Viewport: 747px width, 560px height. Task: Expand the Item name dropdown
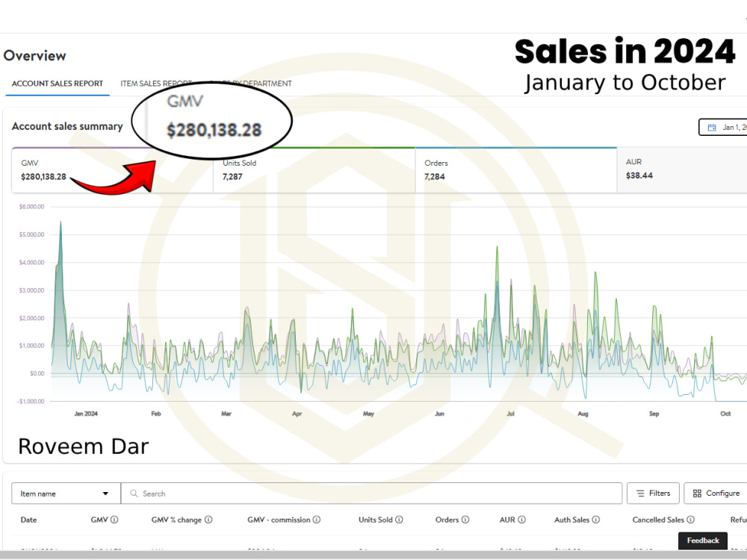(x=66, y=494)
